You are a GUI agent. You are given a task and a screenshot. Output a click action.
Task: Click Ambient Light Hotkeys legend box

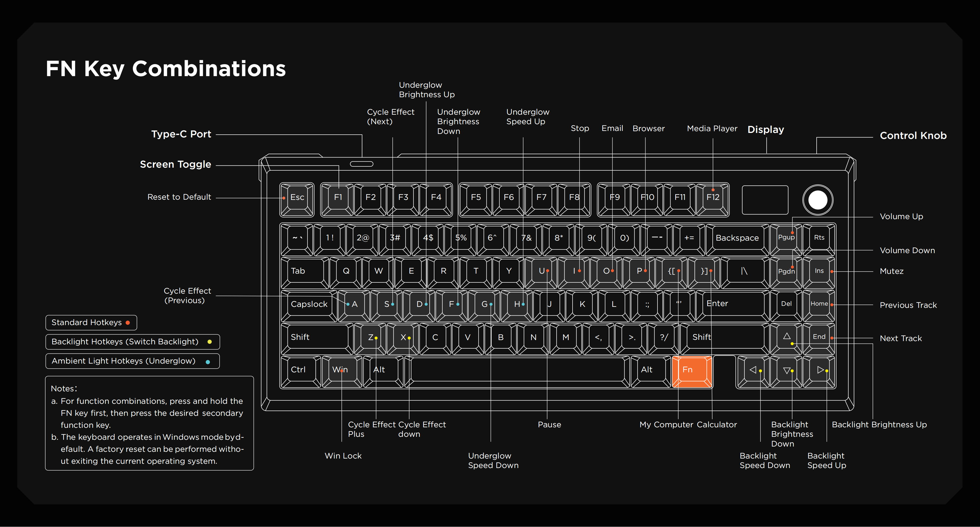(x=132, y=361)
